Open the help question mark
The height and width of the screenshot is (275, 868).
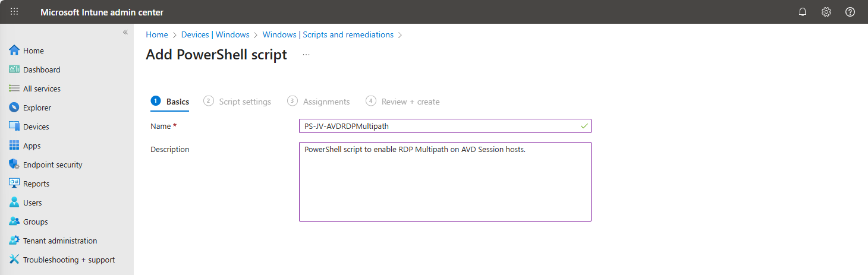pyautogui.click(x=850, y=12)
